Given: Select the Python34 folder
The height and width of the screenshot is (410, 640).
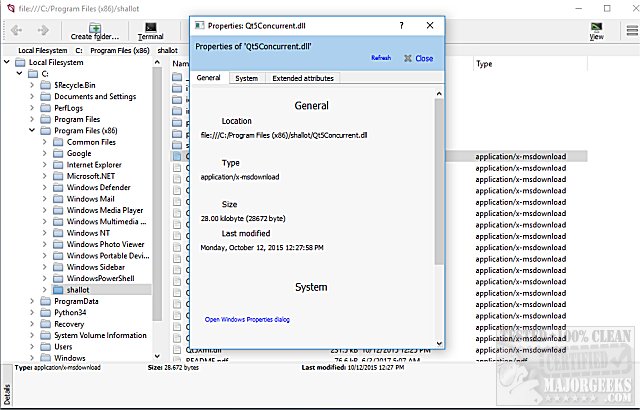Looking at the screenshot, I should (70, 312).
